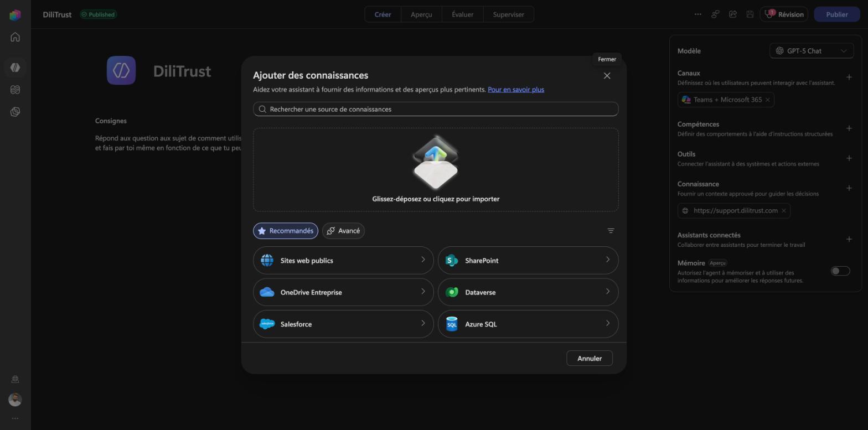Add a channel with Canaux plus icon

(x=849, y=77)
